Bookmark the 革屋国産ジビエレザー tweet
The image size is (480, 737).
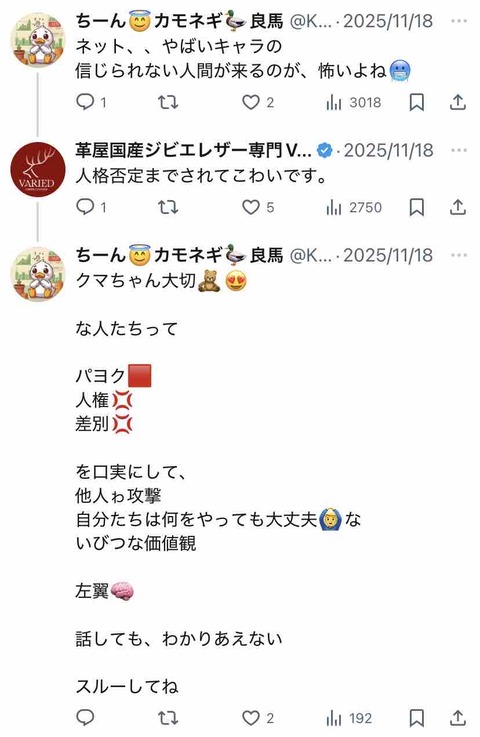click(417, 207)
